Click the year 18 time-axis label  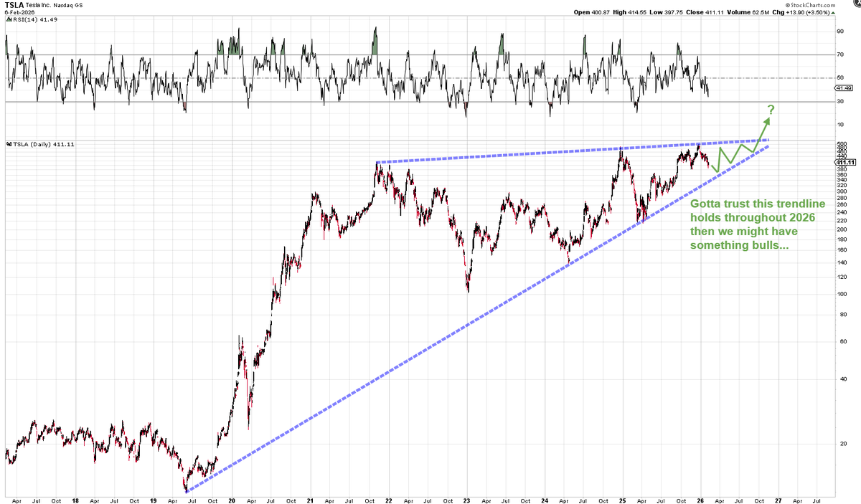coord(75,500)
